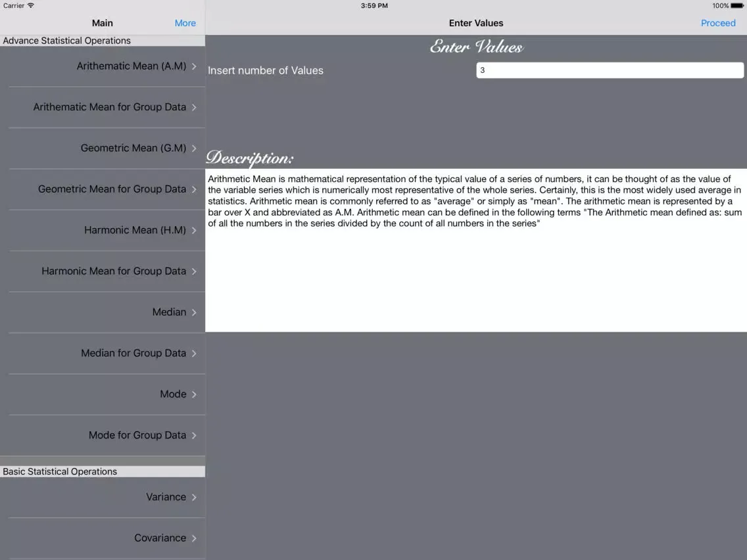Viewport: 747px width, 560px height.
Task: Open the Median operation
Action: [103, 312]
